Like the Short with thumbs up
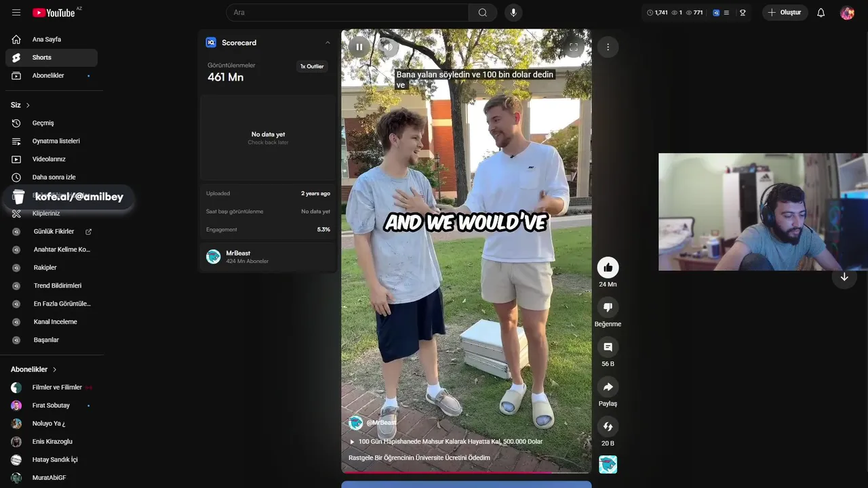Viewport: 868px width, 488px height. click(608, 268)
